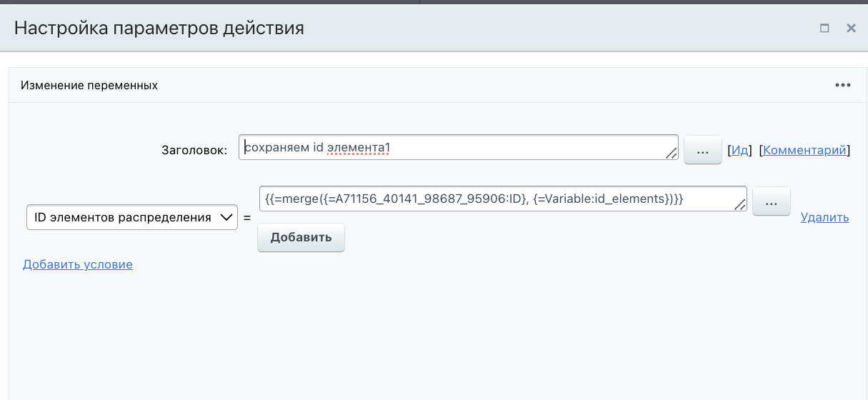Grab the resize grip of the Заголовок field
Viewport: 868px width, 400px height.
(672, 154)
